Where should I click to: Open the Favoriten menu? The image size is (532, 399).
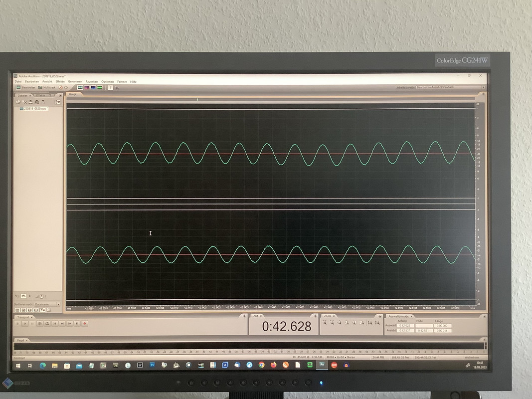point(92,82)
